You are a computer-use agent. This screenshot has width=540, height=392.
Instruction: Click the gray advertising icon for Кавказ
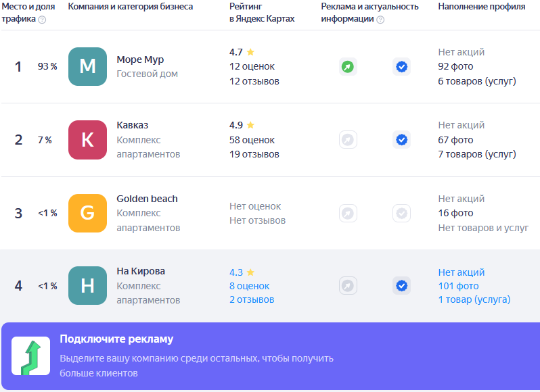(348, 140)
